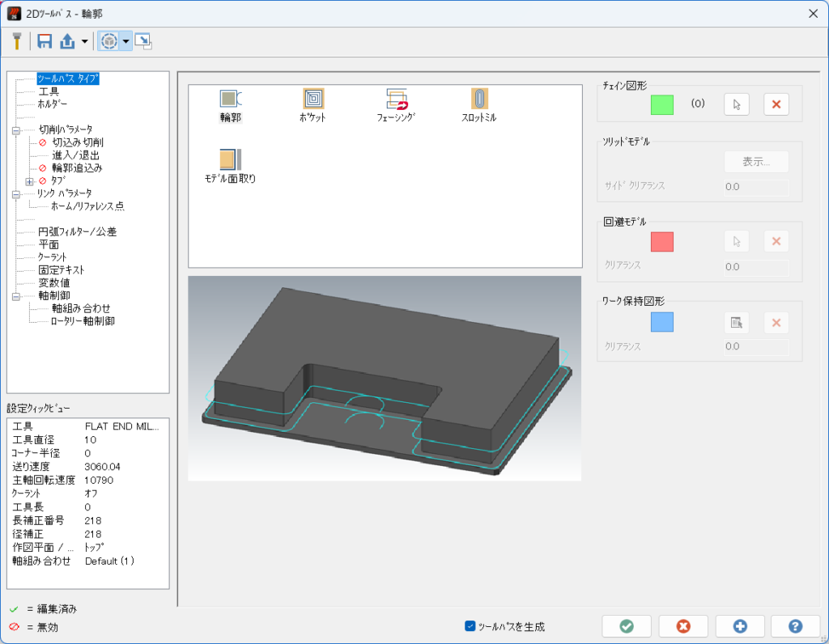This screenshot has width=829, height=644.
Task: Open help with the question mark button
Action: (x=795, y=626)
